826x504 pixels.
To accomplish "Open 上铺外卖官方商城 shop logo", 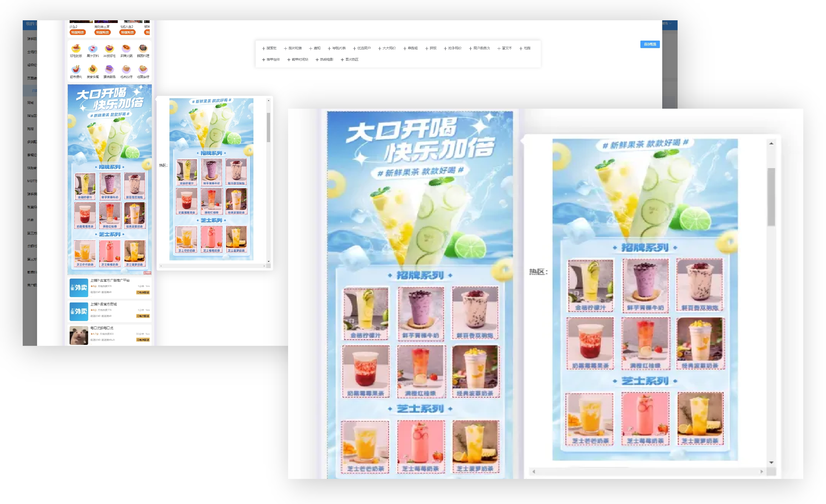I will click(x=79, y=311).
